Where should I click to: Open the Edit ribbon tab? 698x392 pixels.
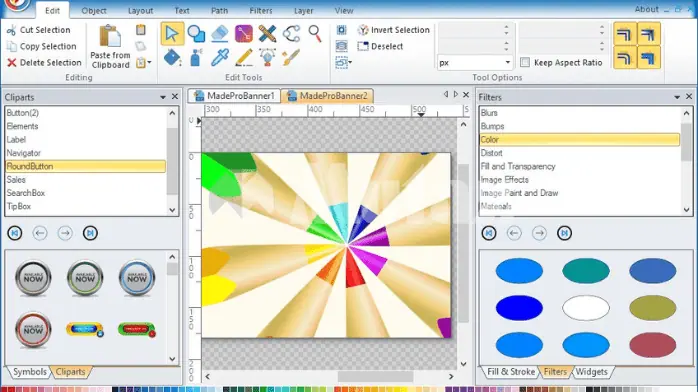[53, 11]
